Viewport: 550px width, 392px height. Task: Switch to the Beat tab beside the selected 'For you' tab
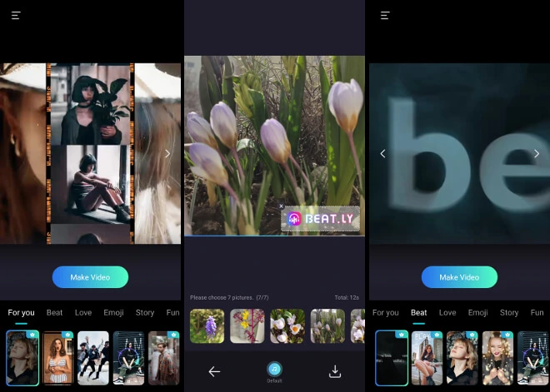[54, 313]
